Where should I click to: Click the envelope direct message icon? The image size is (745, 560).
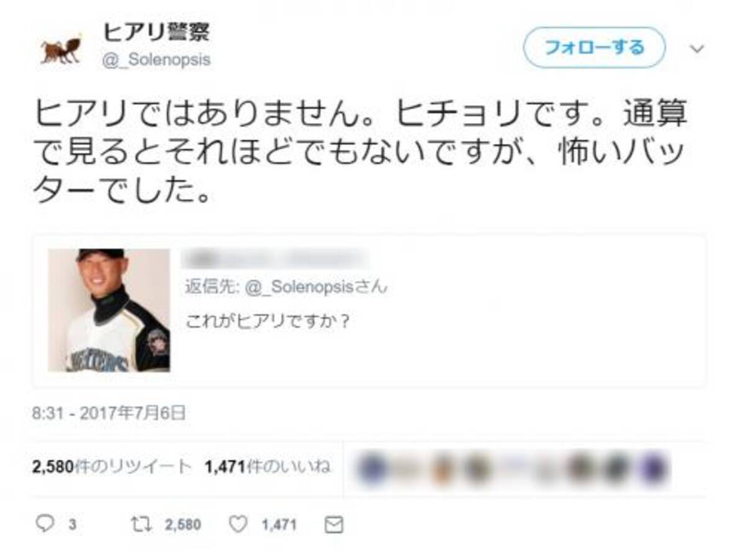pyautogui.click(x=334, y=525)
